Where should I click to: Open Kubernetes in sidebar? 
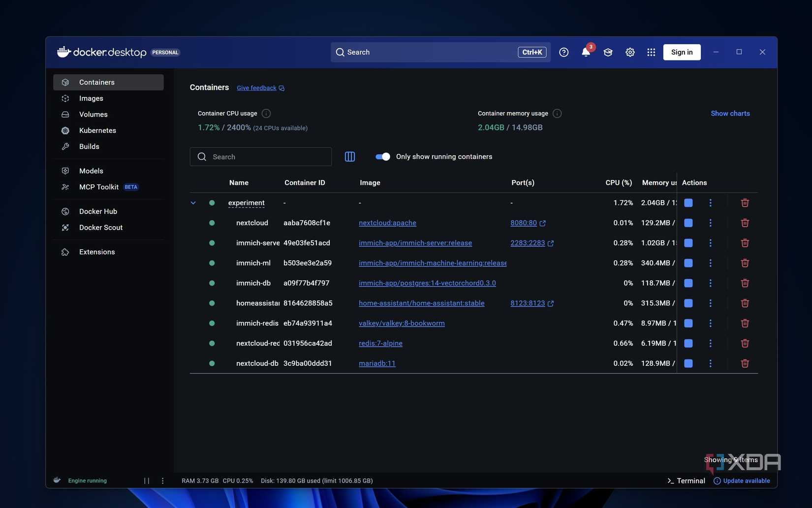pyautogui.click(x=108, y=130)
